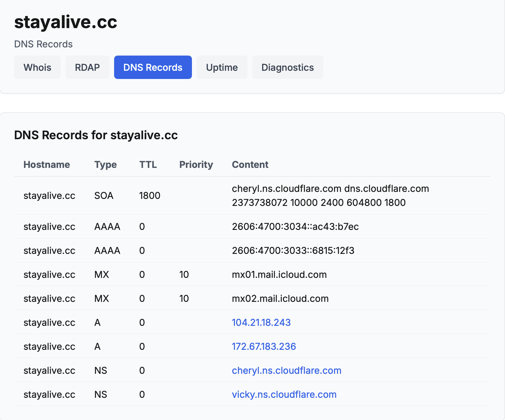Open the vicky.ns.cloudflare.com nameserver link
The height and width of the screenshot is (420, 505).
pyautogui.click(x=284, y=394)
